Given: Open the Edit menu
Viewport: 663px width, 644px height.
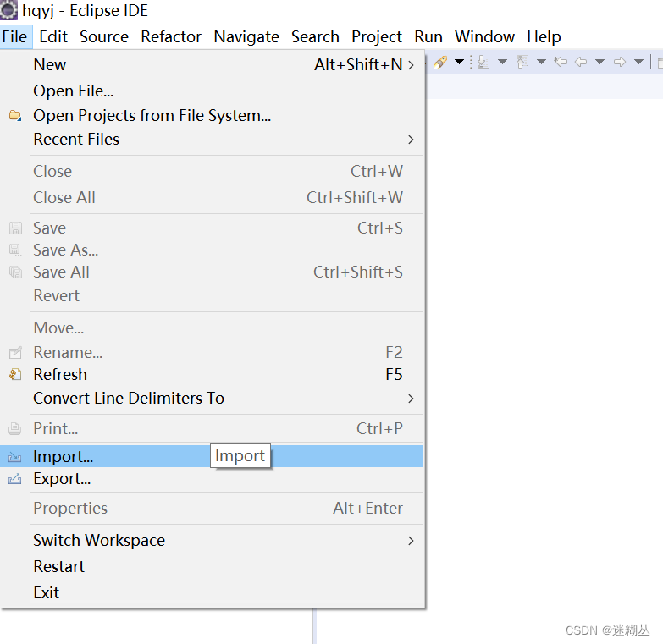Looking at the screenshot, I should (52, 36).
